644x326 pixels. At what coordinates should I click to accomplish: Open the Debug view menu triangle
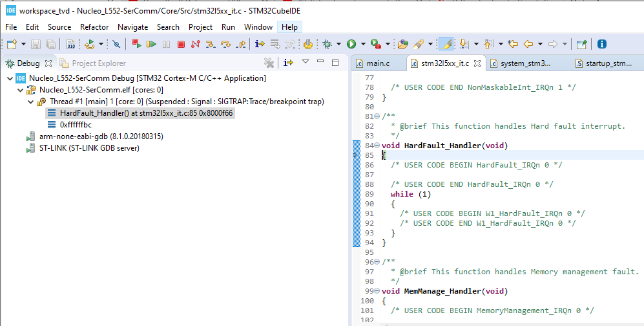[305, 61]
